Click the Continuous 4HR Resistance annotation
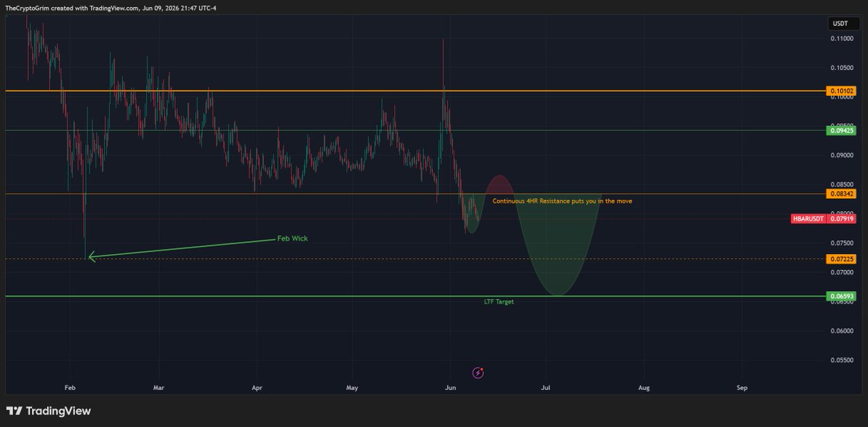The image size is (868, 427). [562, 201]
